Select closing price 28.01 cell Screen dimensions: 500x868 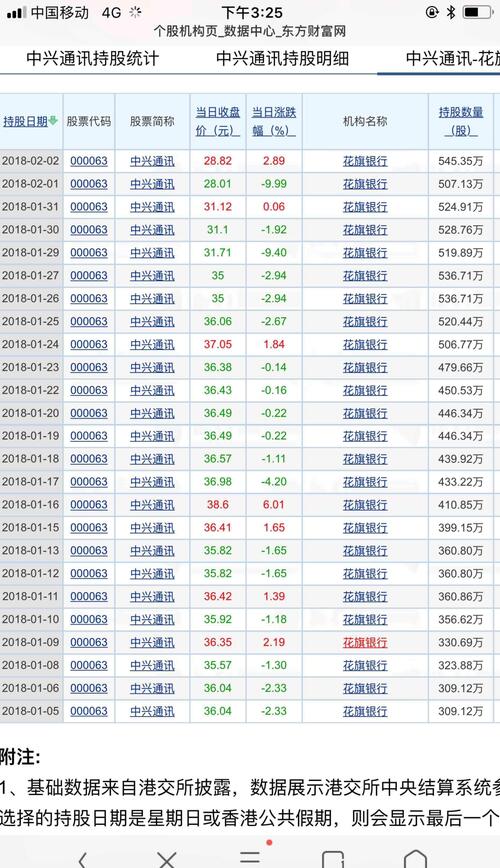pos(218,184)
